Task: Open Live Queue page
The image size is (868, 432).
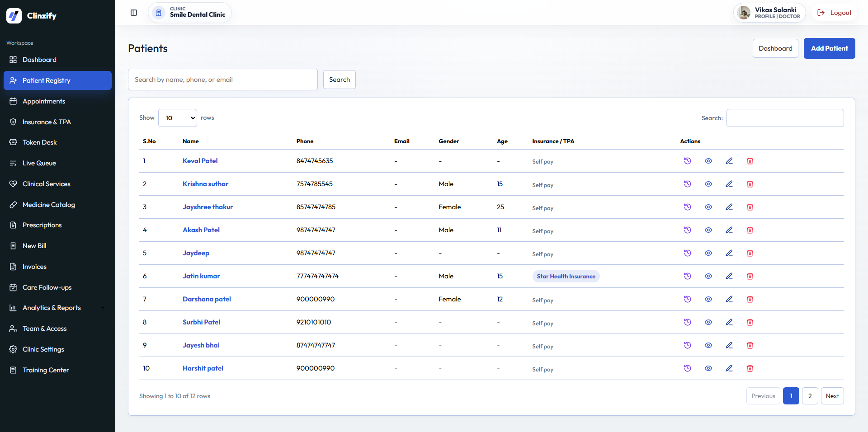Action: [57, 163]
